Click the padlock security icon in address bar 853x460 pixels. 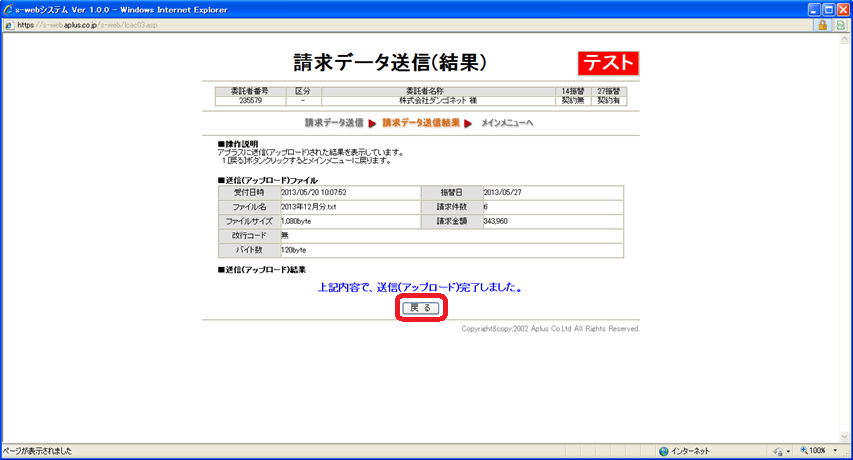tap(823, 25)
